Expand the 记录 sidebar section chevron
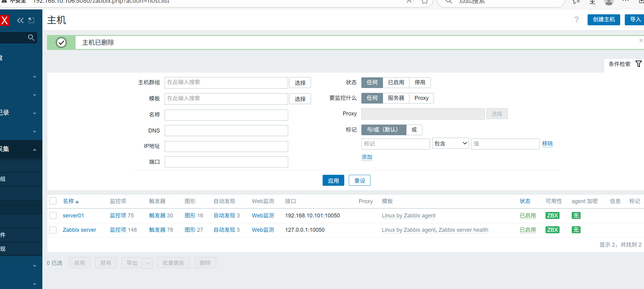 (34, 113)
